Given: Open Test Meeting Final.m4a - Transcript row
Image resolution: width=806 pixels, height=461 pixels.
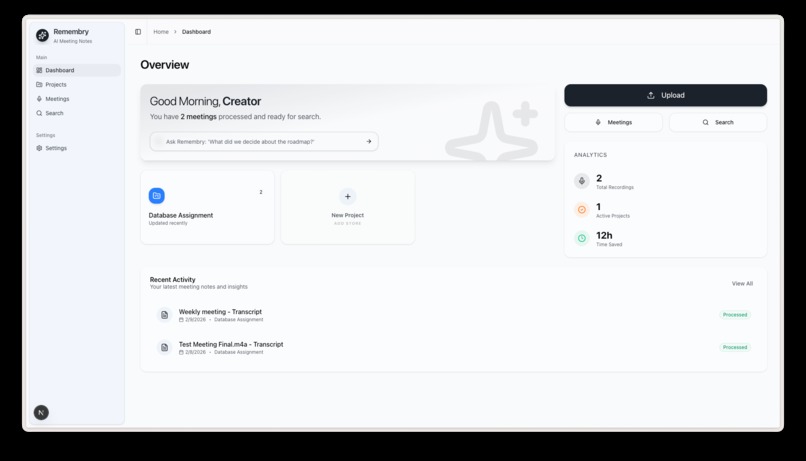Looking at the screenshot, I should pyautogui.click(x=453, y=348).
